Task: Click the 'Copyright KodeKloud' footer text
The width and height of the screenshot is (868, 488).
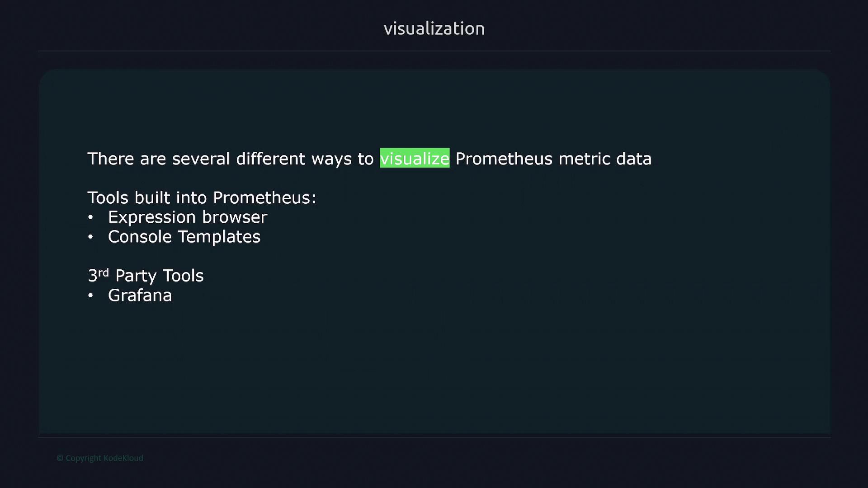Action: (104, 458)
